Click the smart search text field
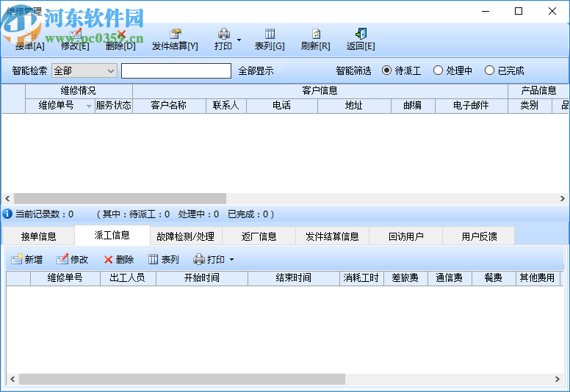 pos(176,70)
